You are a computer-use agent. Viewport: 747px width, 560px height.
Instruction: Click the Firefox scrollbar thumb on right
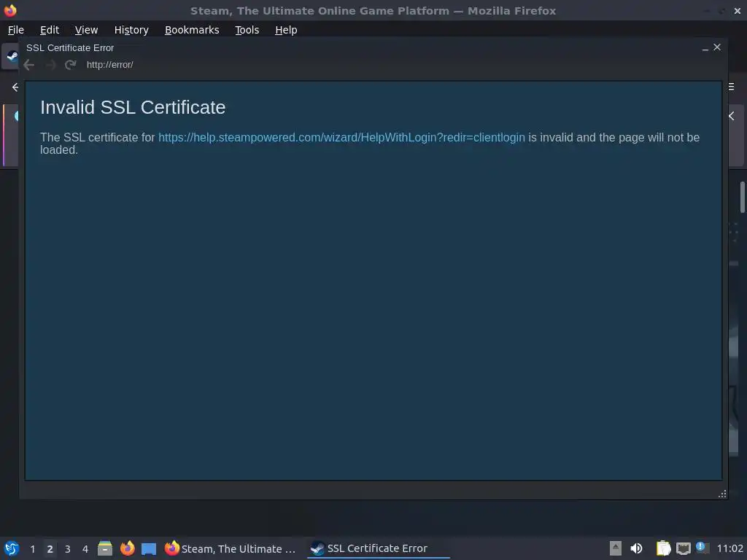[742, 197]
